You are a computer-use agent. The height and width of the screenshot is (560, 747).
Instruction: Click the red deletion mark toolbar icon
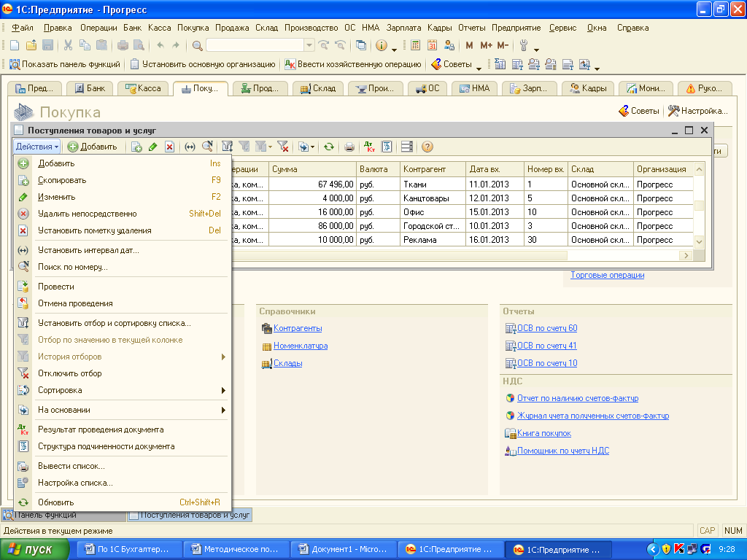pos(169,147)
